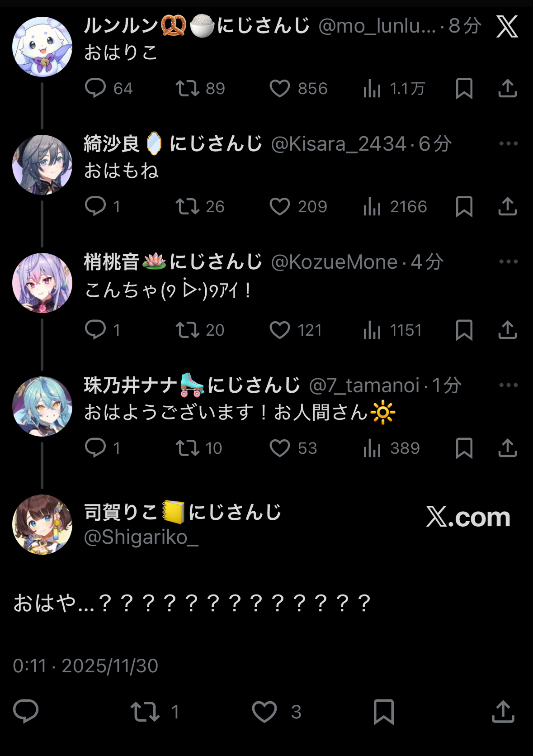Screen dimensions: 533x756
Task: Bookmark the main Shigariko_ tweet
Action: pos(384,712)
